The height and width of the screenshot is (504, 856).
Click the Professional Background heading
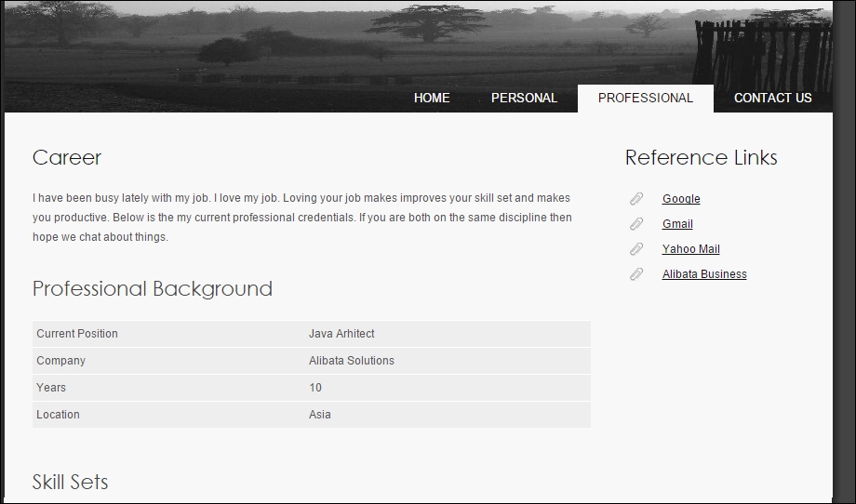click(153, 289)
